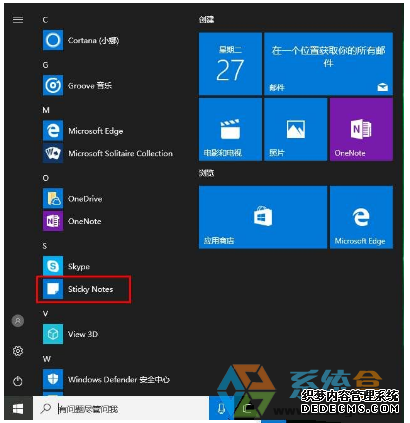410x423 pixels.
Task: Open the calendar tile showing 27
Action: 230,64
